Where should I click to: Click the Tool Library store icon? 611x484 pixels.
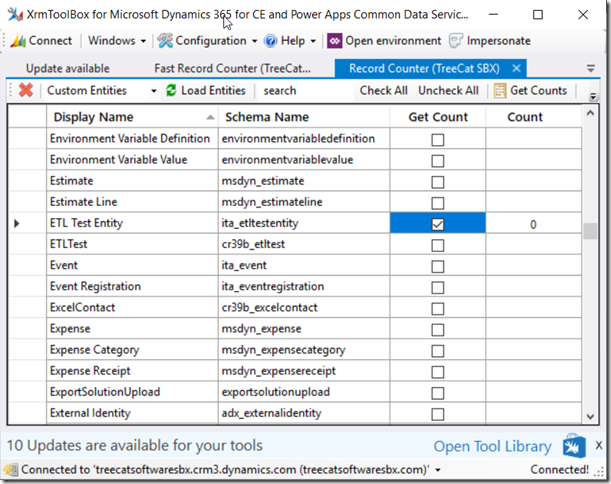[574, 445]
